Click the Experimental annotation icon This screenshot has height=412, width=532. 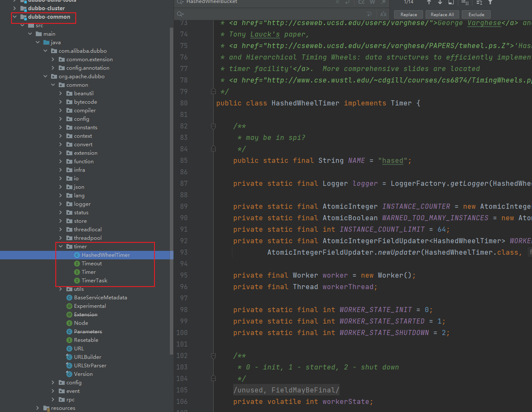click(69, 306)
